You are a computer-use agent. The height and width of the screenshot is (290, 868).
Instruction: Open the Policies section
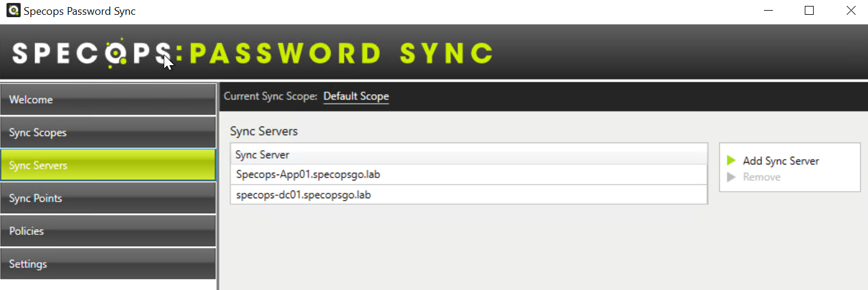click(108, 231)
